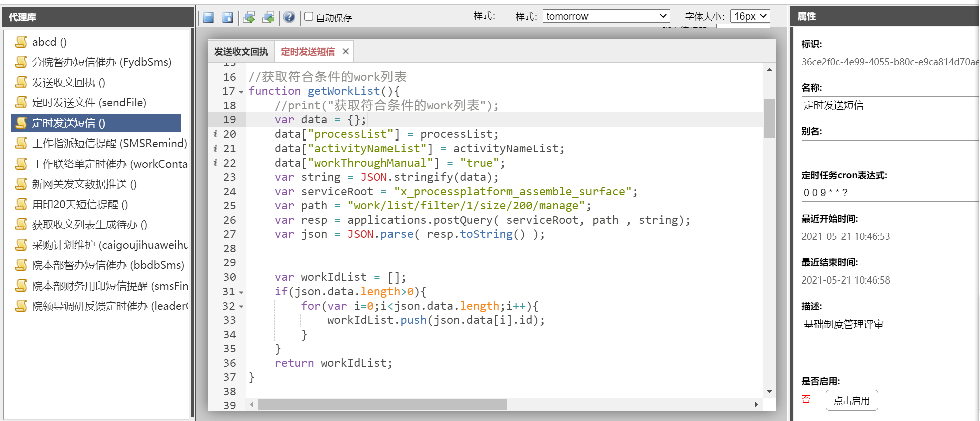Click the windows icon with left-pointing green arrow
980x421 pixels.
(x=269, y=17)
